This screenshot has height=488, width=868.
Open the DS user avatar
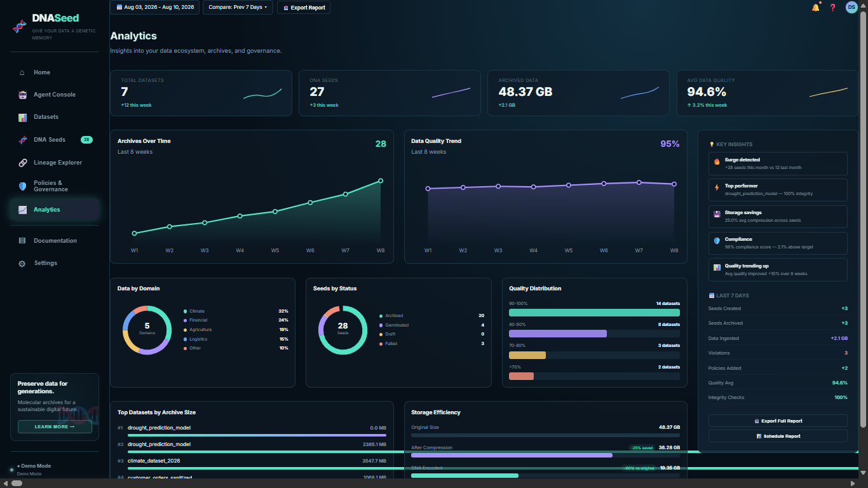(851, 7)
